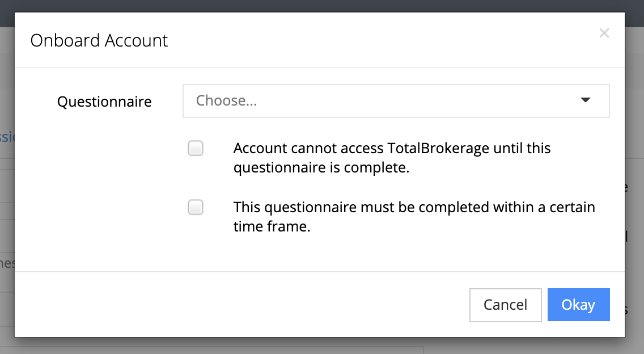Click the 'questionnaire is complete.' text line
Screen dimensions: 644x354
321,168
